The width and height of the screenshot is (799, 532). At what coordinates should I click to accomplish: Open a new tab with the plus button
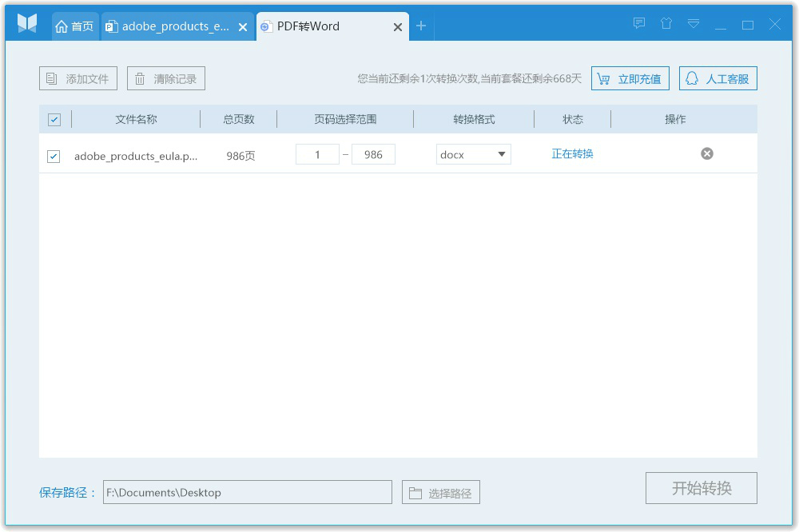pos(421,26)
